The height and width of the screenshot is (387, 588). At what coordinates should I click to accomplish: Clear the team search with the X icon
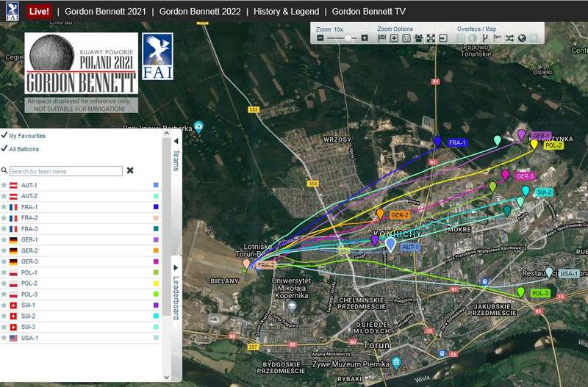pyautogui.click(x=130, y=170)
